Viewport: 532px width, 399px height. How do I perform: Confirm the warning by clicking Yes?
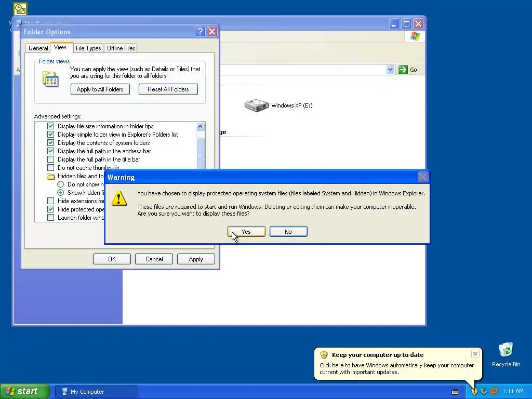click(x=246, y=232)
